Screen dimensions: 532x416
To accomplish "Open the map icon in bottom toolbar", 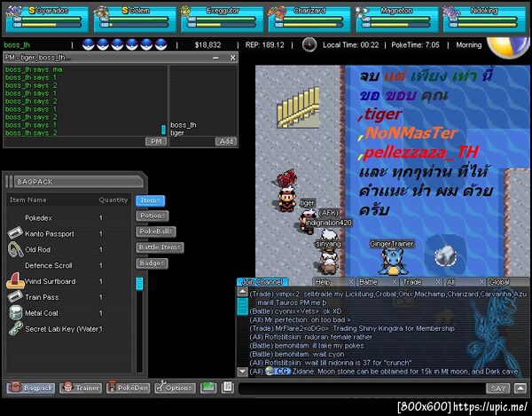I will pyautogui.click(x=208, y=388).
